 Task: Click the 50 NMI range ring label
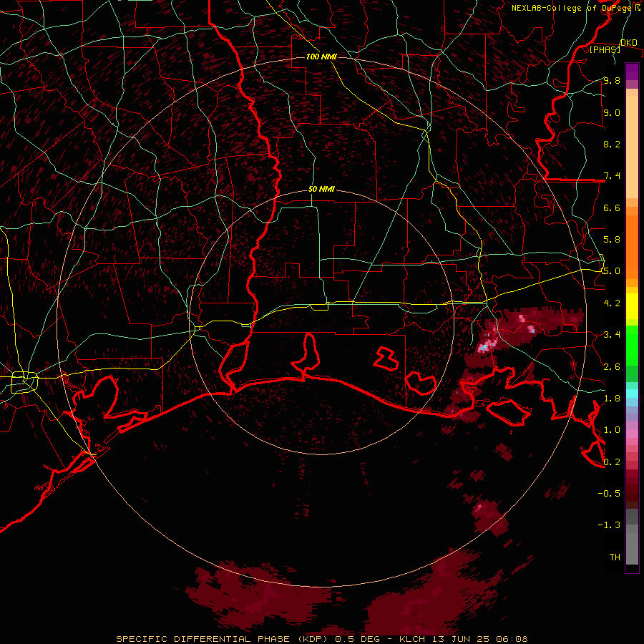point(321,189)
